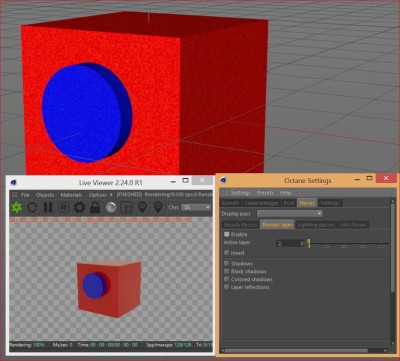
Task: Switch to the Kernels tab
Action: [230, 203]
